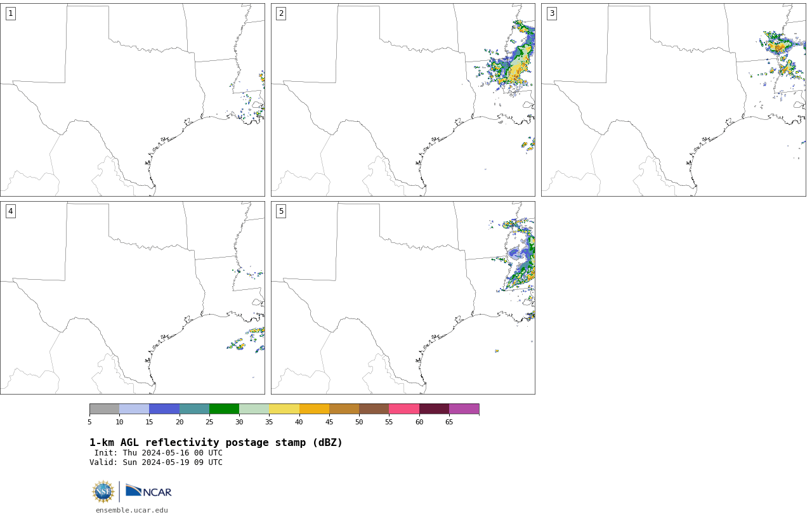Click the panel number label 2

281,13
